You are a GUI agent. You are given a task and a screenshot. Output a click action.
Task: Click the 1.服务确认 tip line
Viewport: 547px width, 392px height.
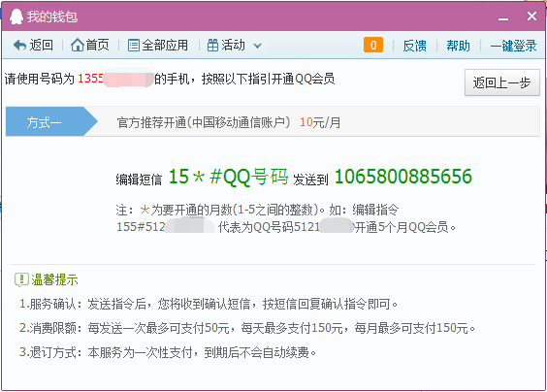tap(209, 304)
